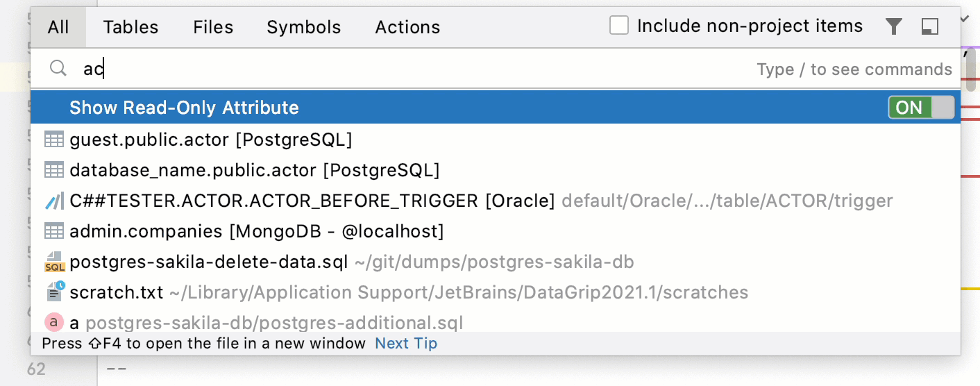This screenshot has width=980, height=386.
Task: Select the Symbols tab
Action: pyautogui.click(x=304, y=27)
